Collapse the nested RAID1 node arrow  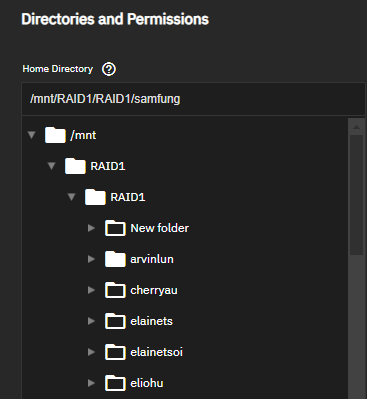[71, 197]
